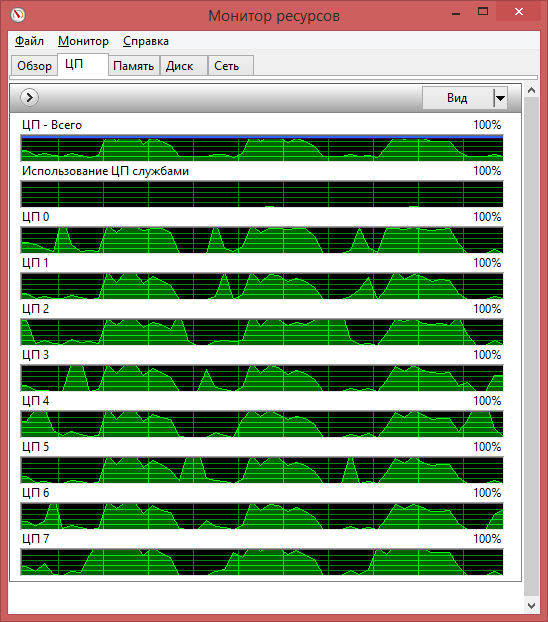Viewport: 548px width, 622px height.
Task: Click the ЦП 7 core graph
Action: pyautogui.click(x=262, y=562)
